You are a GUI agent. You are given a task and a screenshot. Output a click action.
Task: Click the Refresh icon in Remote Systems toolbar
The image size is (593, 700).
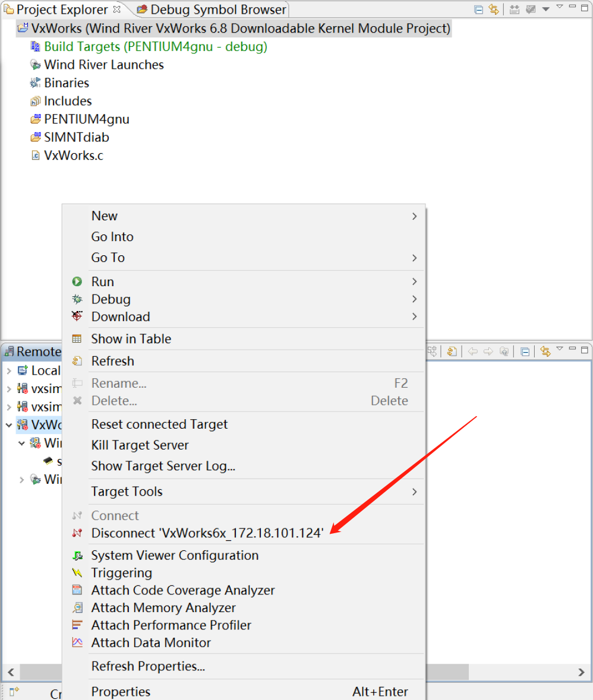point(452,351)
